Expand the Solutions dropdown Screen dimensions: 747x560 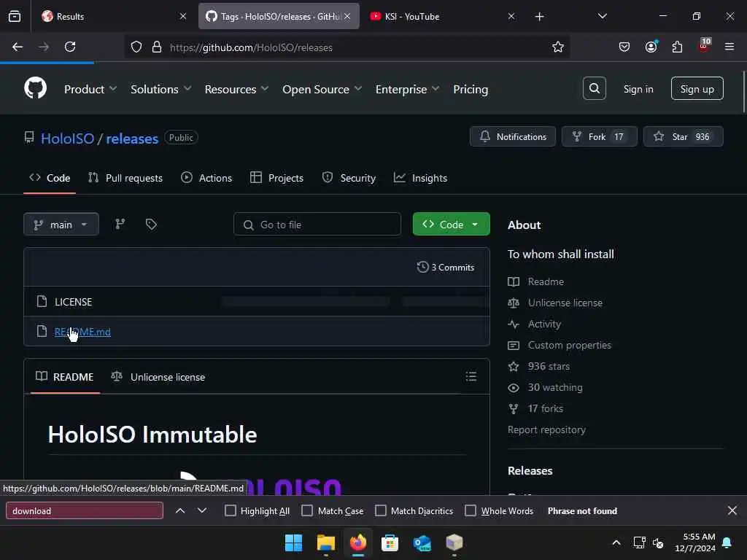click(161, 89)
